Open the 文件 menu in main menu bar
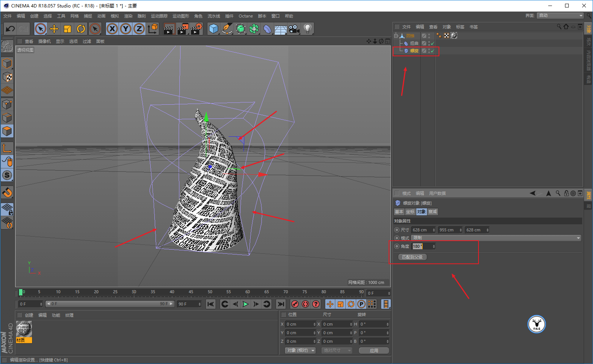The image size is (593, 364). point(7,16)
